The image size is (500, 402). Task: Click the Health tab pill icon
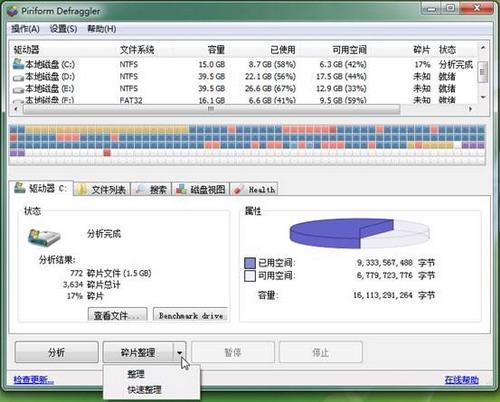[239, 190]
